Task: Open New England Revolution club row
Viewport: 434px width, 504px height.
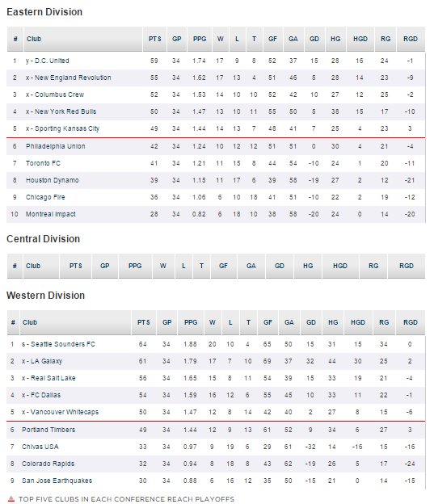Action: tap(216, 78)
